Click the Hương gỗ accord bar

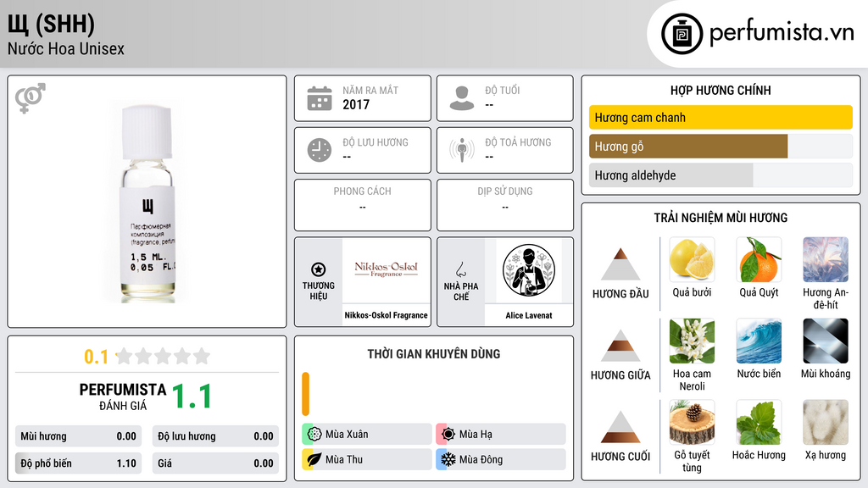click(x=721, y=147)
